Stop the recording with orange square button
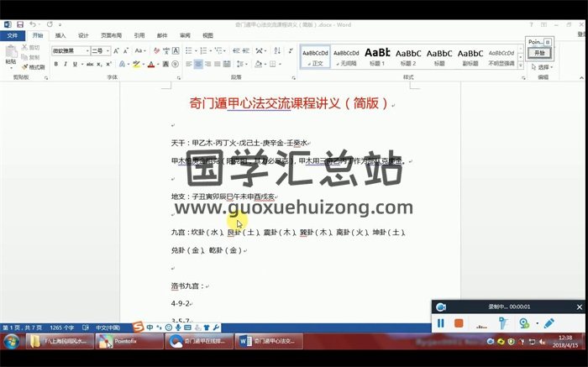Image resolution: width=588 pixels, height=367 pixels. pyautogui.click(x=459, y=322)
